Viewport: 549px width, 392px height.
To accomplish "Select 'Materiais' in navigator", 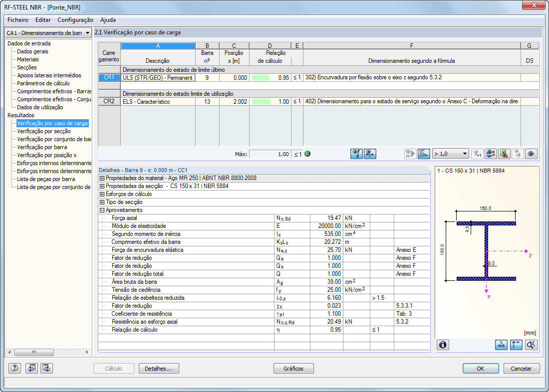I will pos(28,59).
